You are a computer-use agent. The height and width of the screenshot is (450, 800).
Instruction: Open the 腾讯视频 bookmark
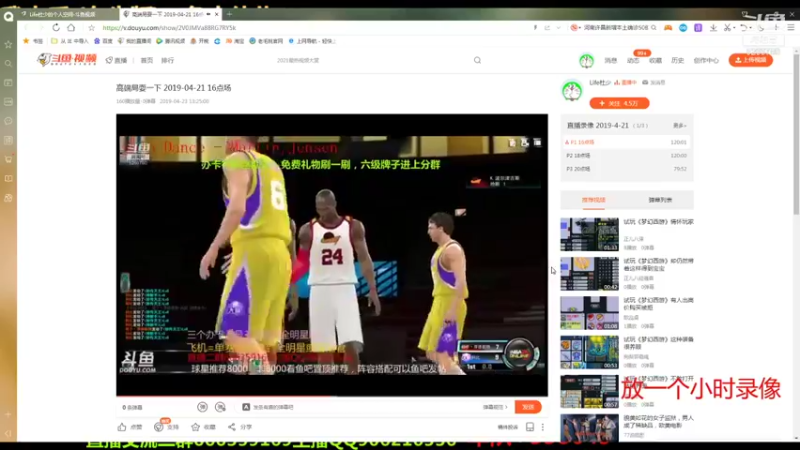(171, 41)
